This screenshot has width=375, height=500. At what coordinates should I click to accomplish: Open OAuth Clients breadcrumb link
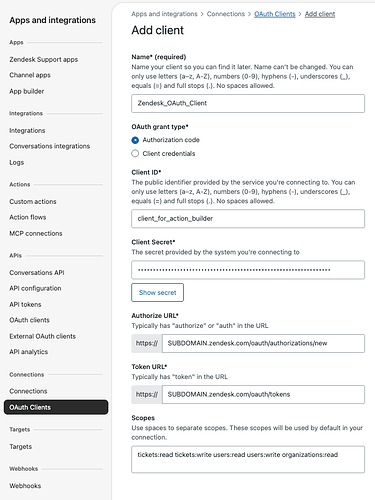[275, 14]
